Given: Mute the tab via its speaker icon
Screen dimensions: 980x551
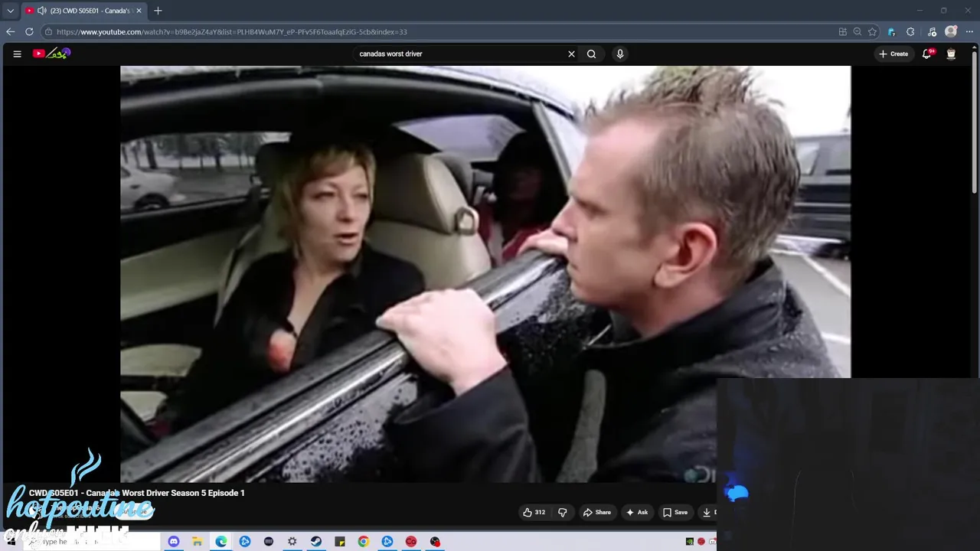Looking at the screenshot, I should [x=41, y=11].
